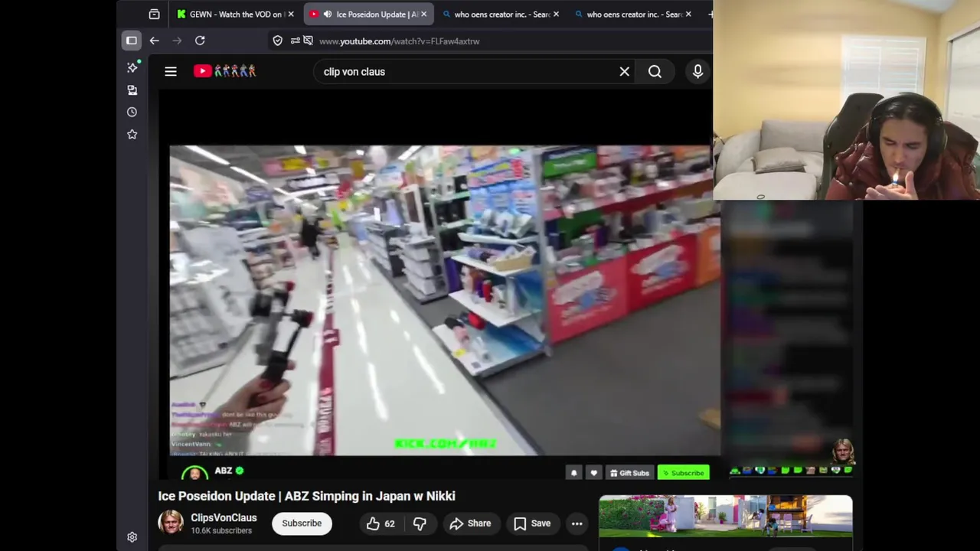Save video to a playlist

(x=532, y=523)
